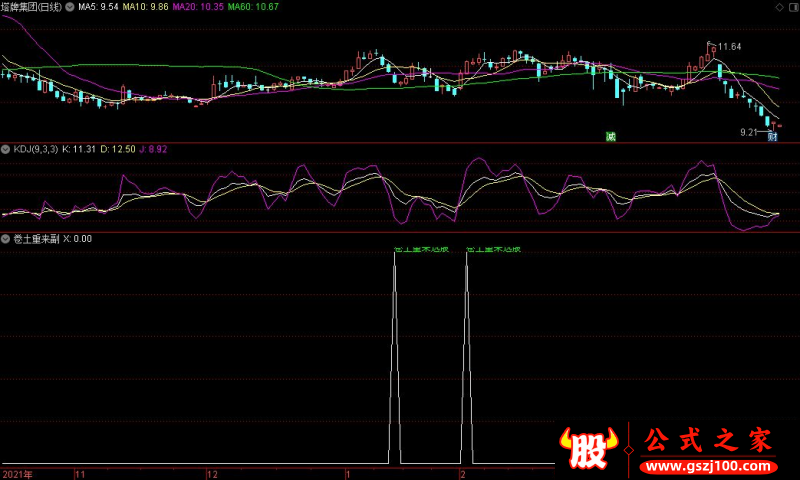
Task: Open the dropdown beside 瑶牌集团(日线)
Action: (x=69, y=7)
